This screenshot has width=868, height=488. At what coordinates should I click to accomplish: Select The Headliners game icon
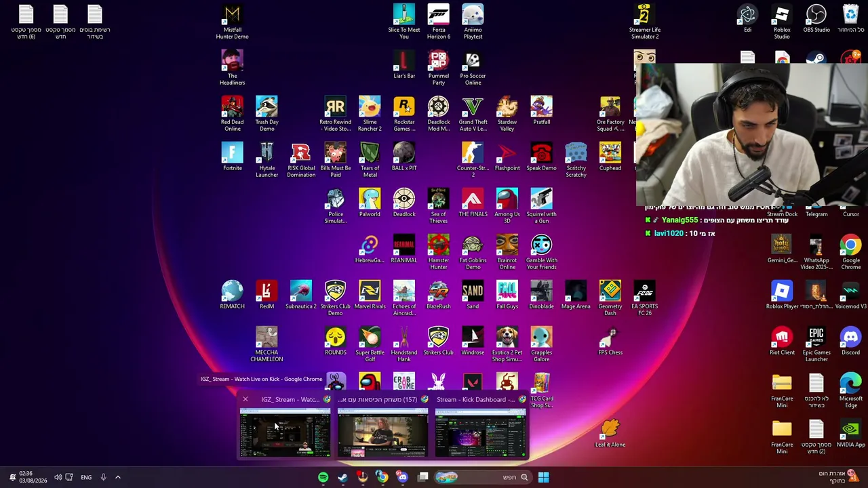(232, 68)
